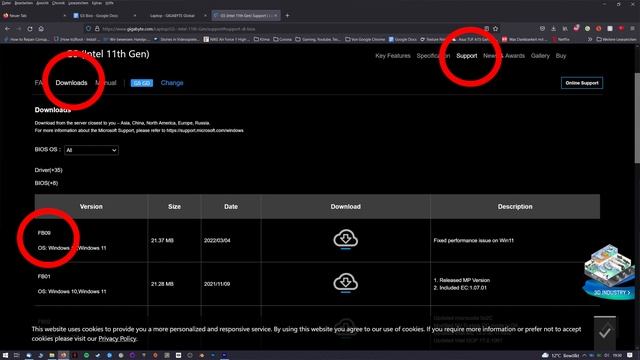Bookmark this page with the star icon
Image resolution: width=640 pixels, height=360 pixels.
496,29
